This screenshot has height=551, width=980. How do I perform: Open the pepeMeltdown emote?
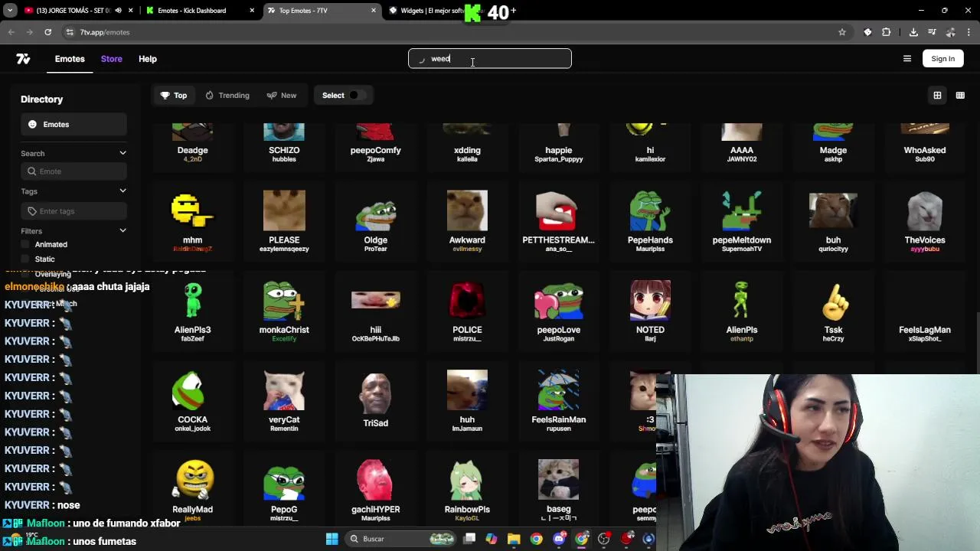click(x=741, y=222)
